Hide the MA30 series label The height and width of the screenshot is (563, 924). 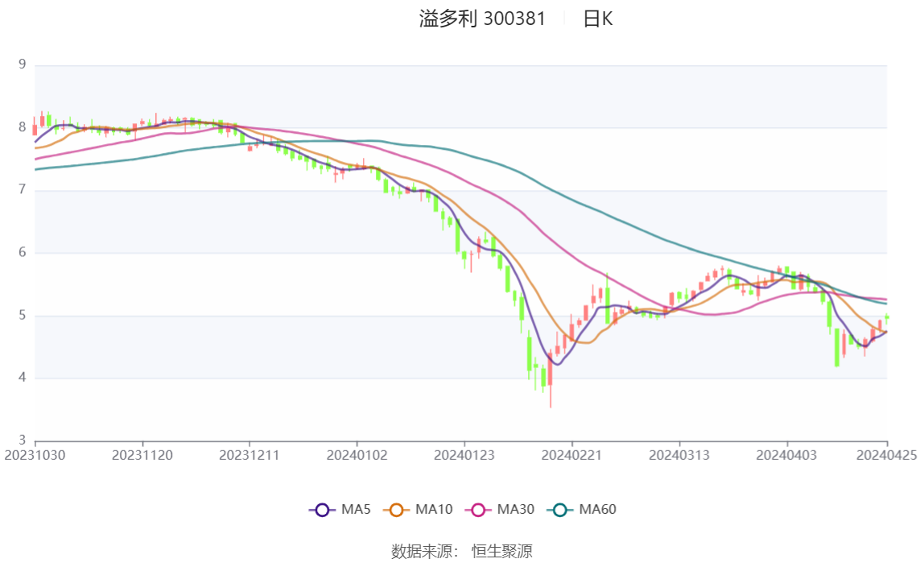point(515,510)
